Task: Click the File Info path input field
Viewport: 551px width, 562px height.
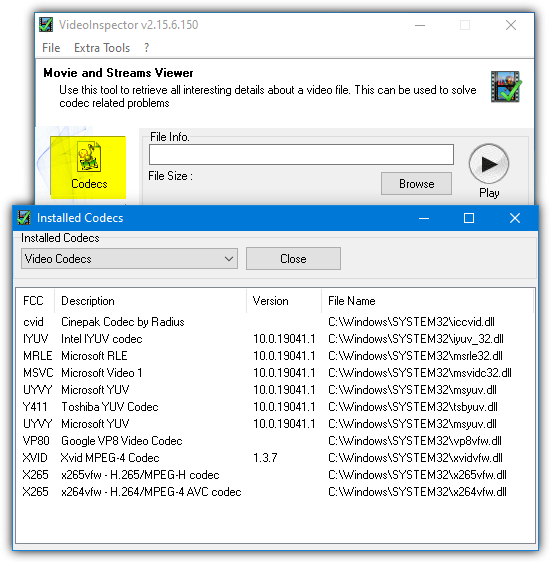Action: click(301, 154)
